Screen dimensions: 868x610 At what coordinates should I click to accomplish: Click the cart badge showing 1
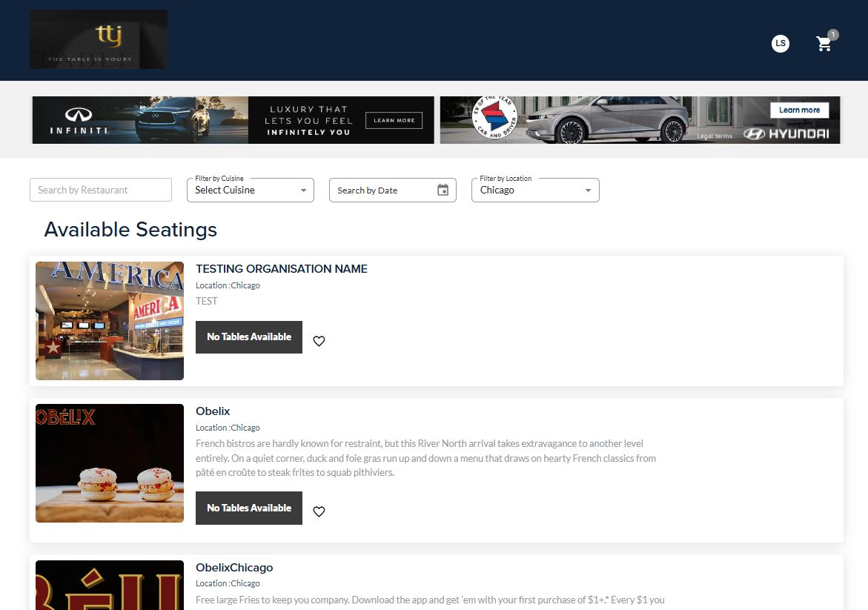click(x=833, y=34)
